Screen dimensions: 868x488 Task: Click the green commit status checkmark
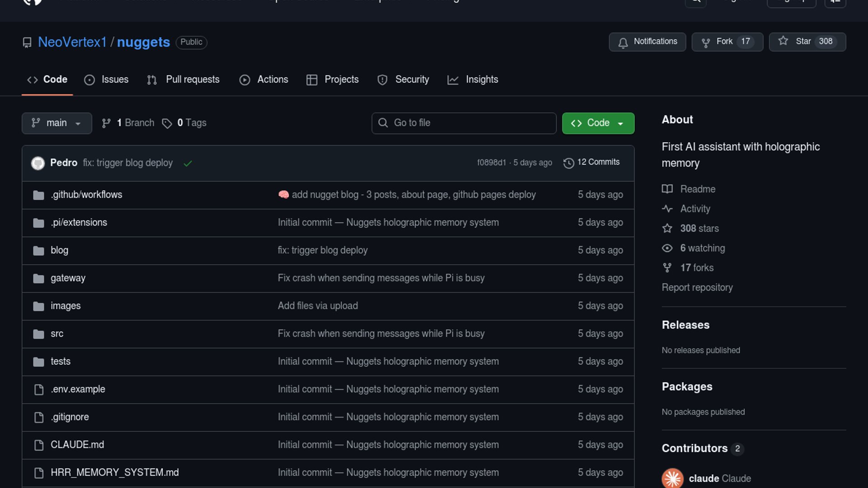[x=188, y=164]
